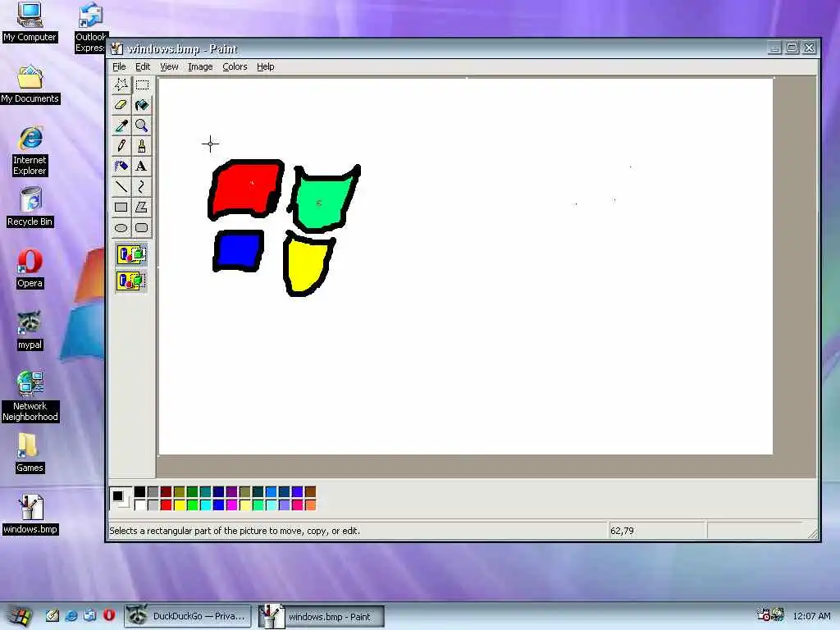Select the Rounded Rectangle tool
This screenshot has height=630, width=840.
142,228
